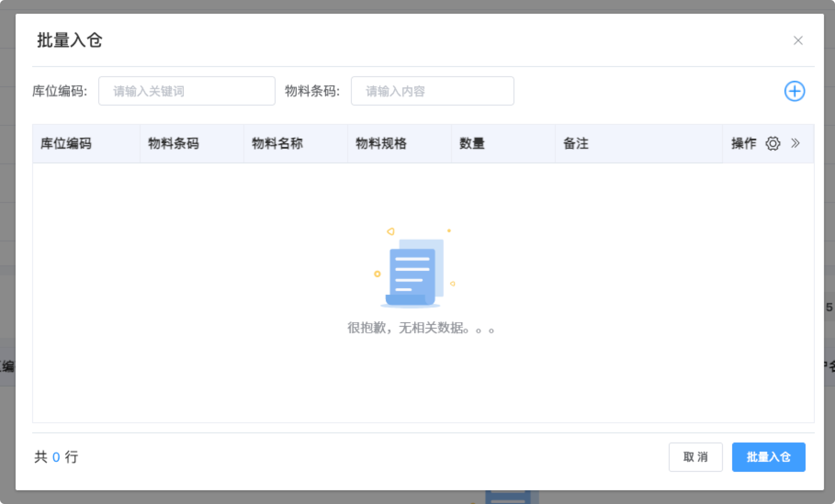
Task: Close the 批量入仓 dialog with X
Action: pos(798,40)
